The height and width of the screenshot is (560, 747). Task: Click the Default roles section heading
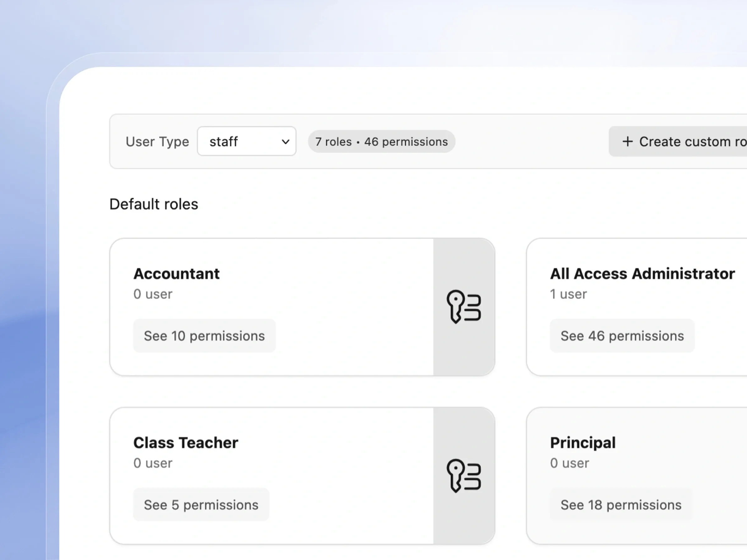(154, 204)
